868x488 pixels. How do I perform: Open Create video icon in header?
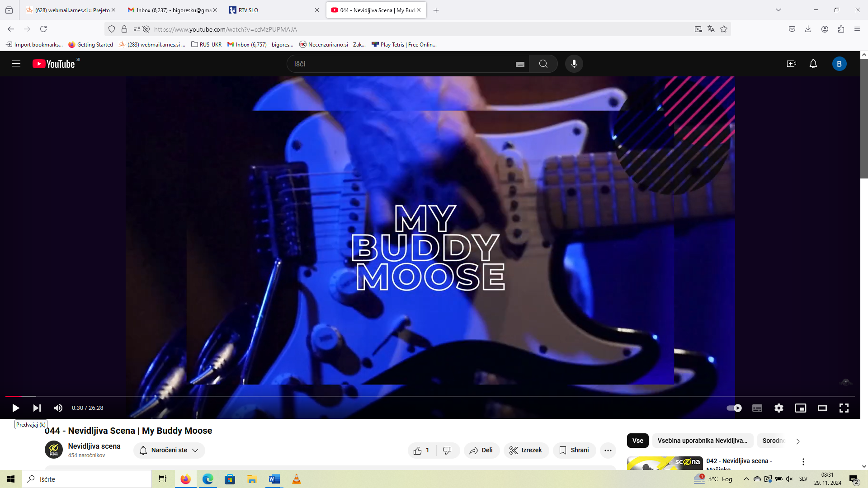click(791, 64)
